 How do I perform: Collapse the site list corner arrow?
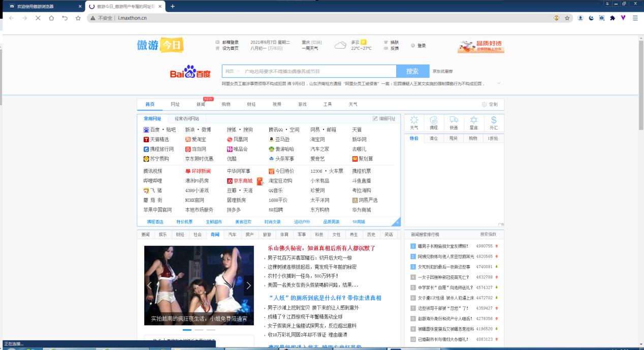[397, 223]
